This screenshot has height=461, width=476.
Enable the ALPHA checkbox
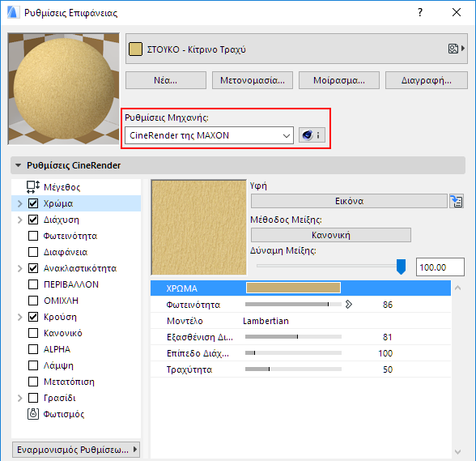(33, 349)
